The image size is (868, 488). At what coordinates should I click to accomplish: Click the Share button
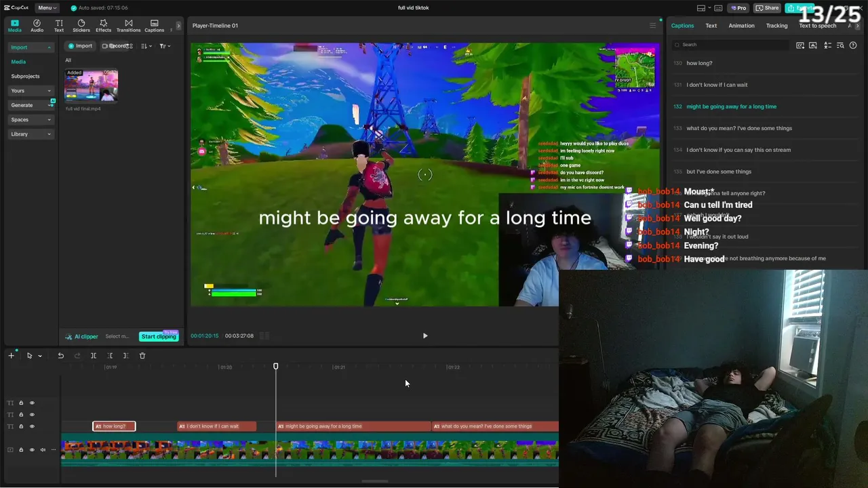click(x=768, y=8)
